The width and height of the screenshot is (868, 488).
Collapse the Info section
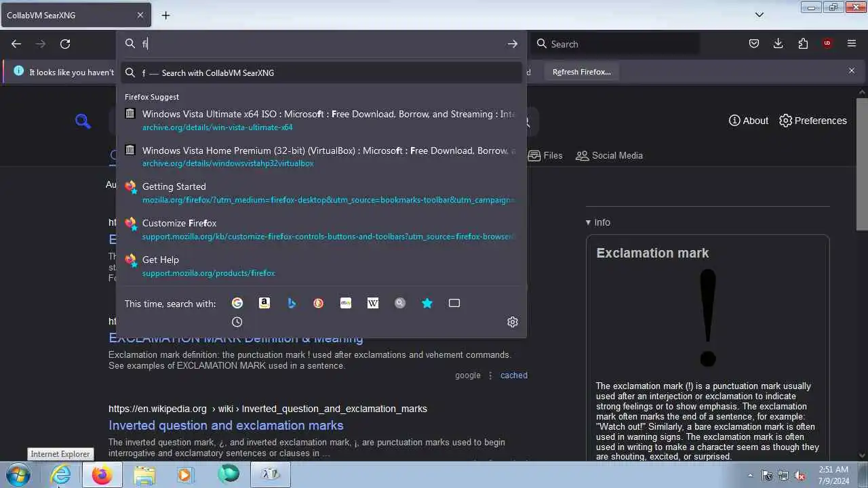coord(598,222)
